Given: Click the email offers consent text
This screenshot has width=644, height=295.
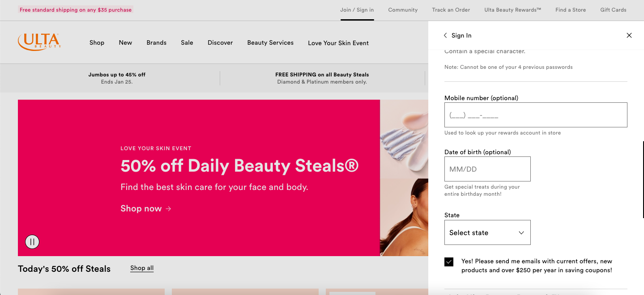Looking at the screenshot, I should coord(537,265).
